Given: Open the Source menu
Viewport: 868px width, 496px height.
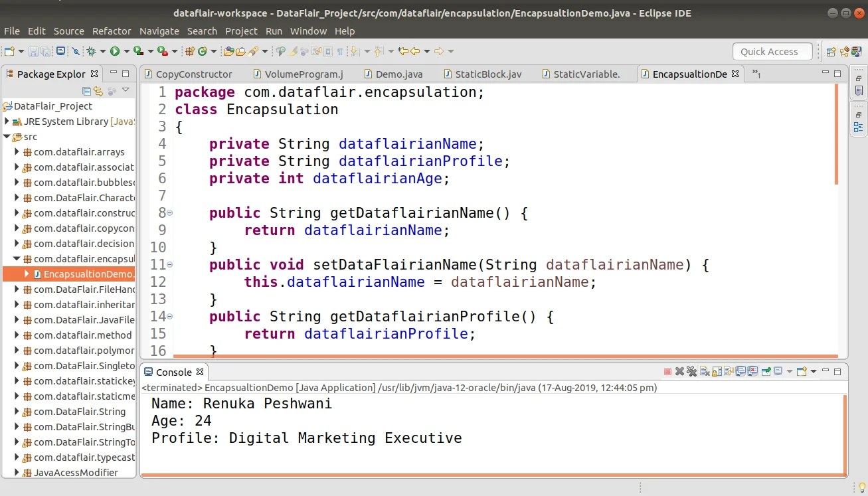Looking at the screenshot, I should 68,31.
